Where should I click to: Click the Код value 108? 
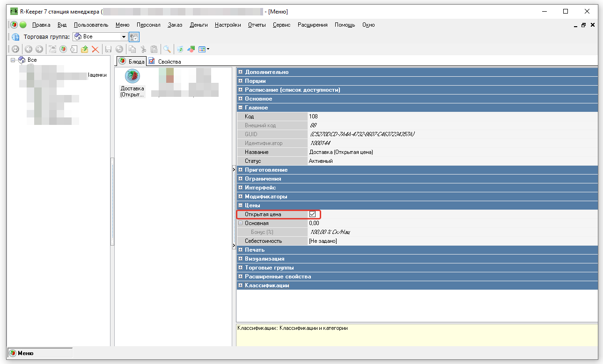click(313, 116)
